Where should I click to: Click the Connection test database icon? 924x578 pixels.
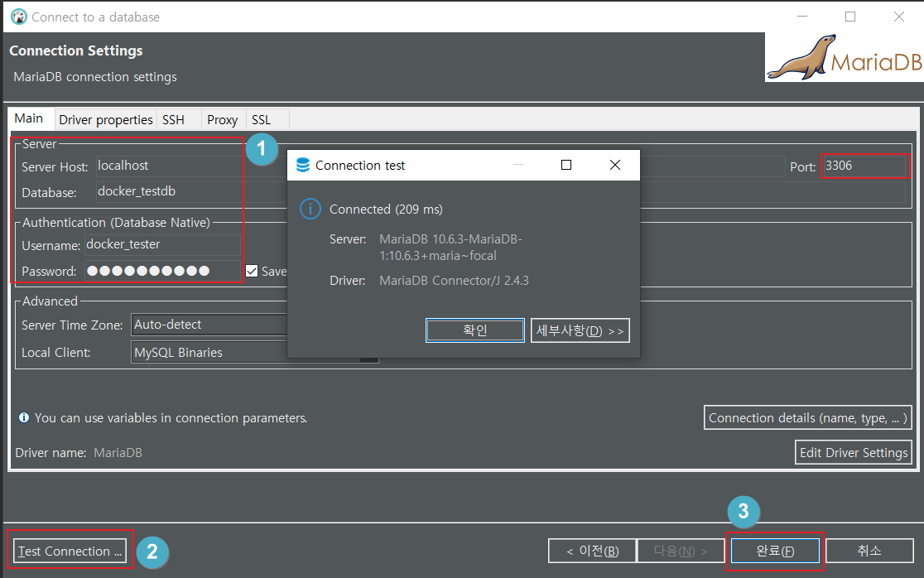point(303,165)
